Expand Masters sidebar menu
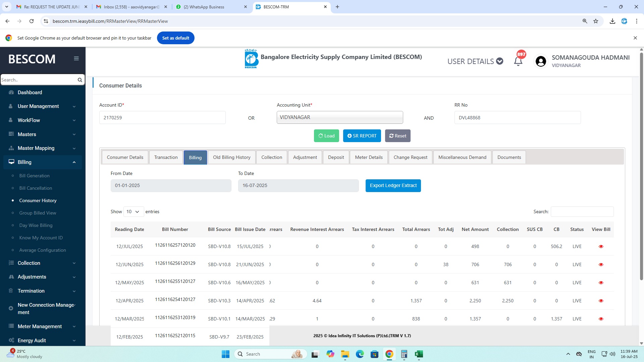 (x=43, y=134)
